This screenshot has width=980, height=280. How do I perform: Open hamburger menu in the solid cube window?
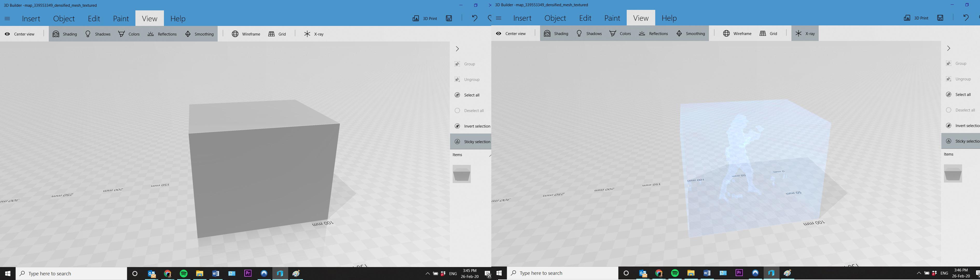coord(7,19)
